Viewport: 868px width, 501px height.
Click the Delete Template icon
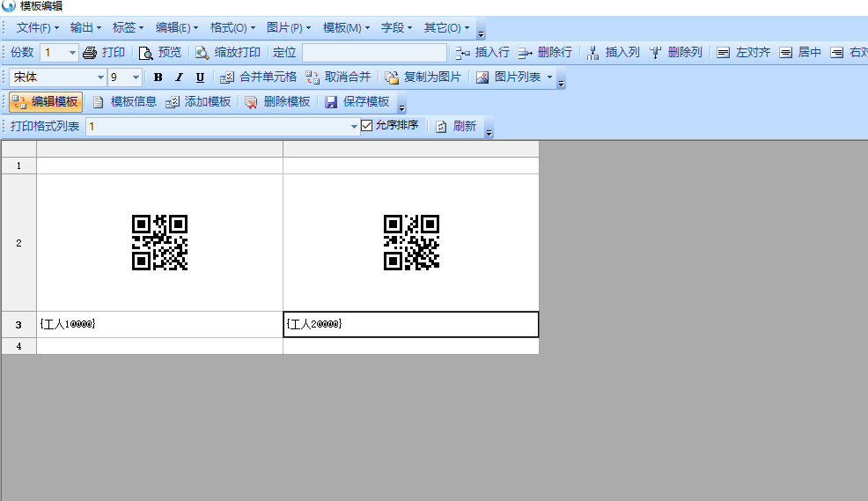[251, 102]
